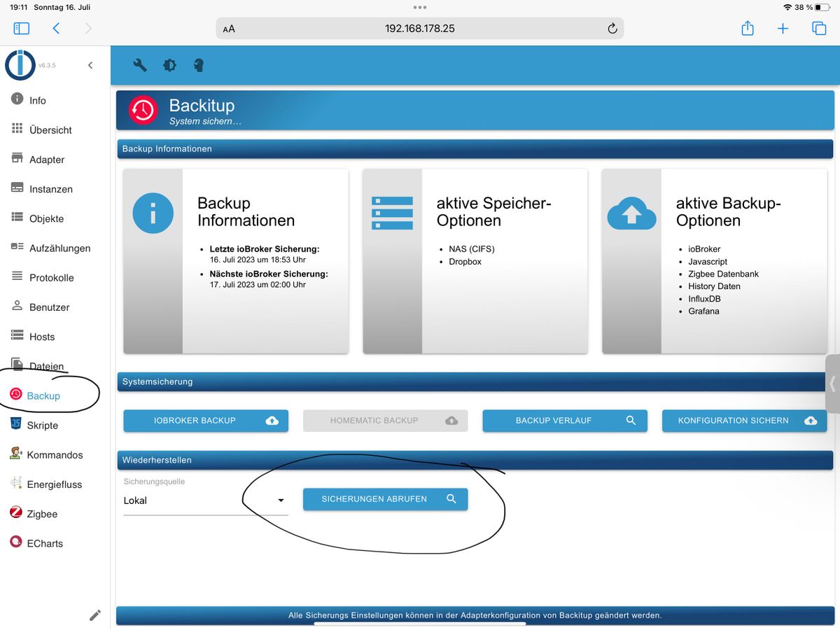Open the wrench settings icon in toolbar
840x630 pixels.
[140, 65]
